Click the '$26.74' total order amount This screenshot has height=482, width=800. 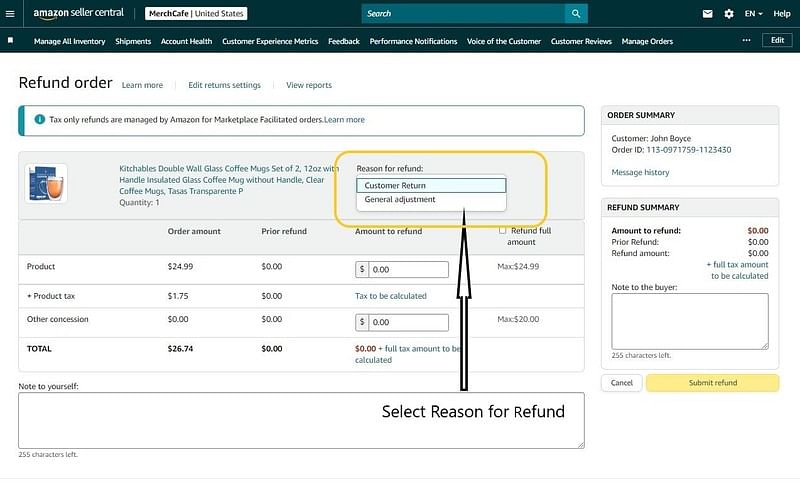click(x=180, y=349)
